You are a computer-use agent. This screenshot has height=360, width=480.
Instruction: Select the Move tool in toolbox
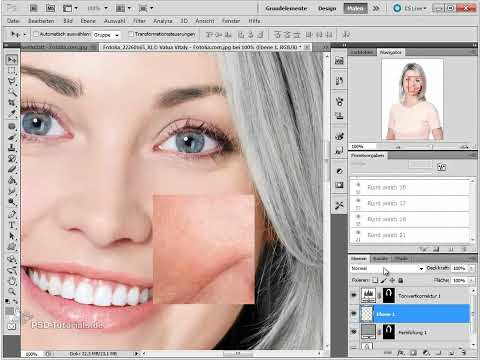click(12, 60)
